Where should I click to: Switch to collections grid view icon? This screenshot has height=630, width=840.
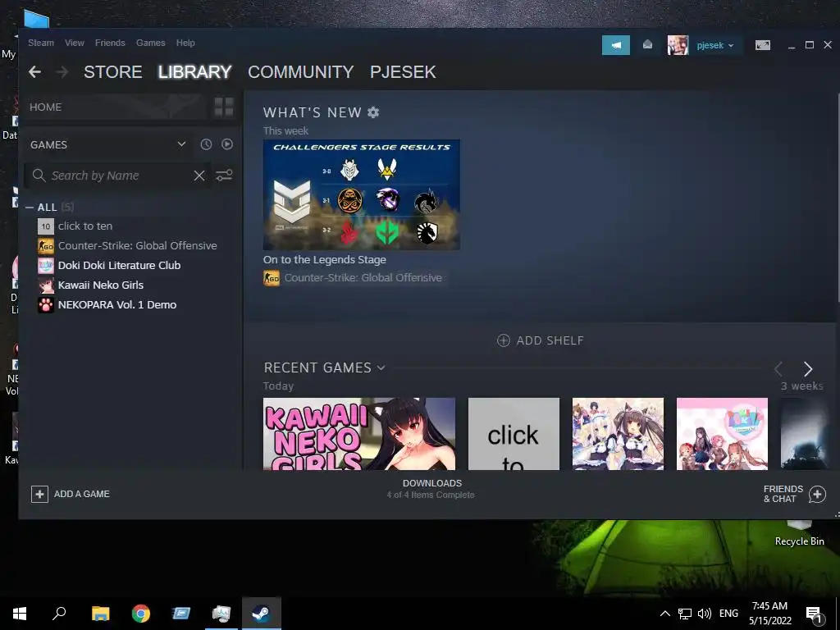pos(224,107)
